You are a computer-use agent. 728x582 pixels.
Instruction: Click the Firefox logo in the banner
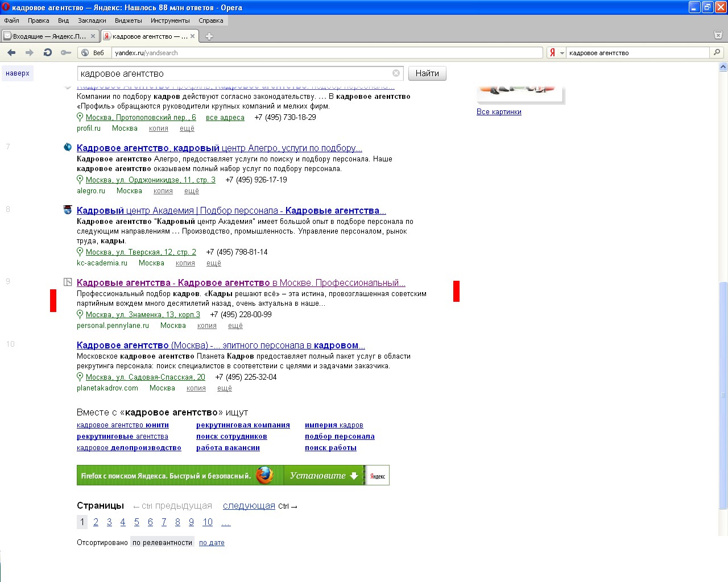pyautogui.click(x=264, y=475)
